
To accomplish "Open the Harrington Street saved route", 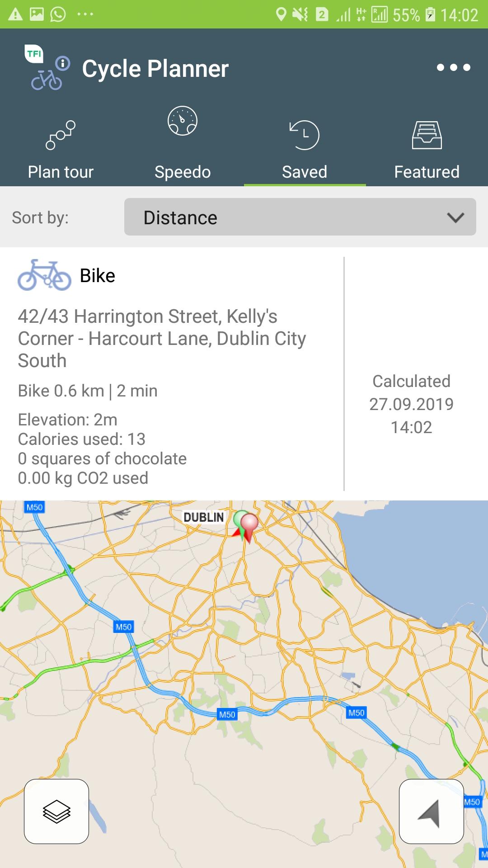I will tap(162, 338).
